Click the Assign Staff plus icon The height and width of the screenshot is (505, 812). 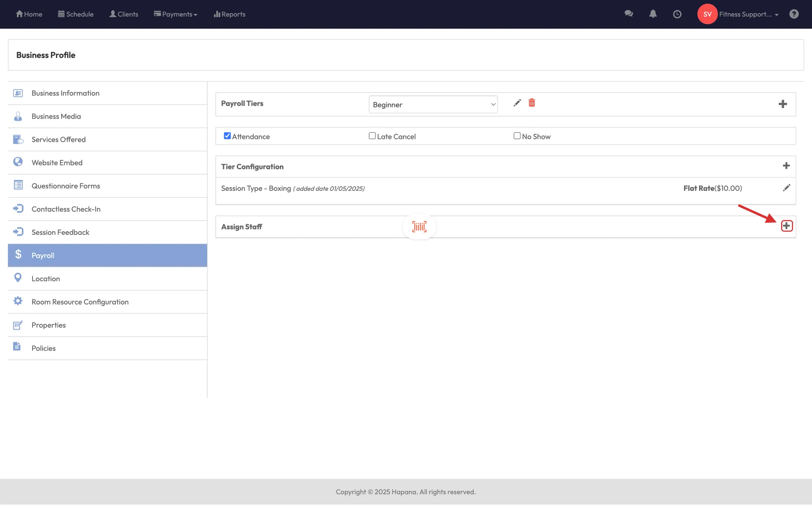(787, 226)
